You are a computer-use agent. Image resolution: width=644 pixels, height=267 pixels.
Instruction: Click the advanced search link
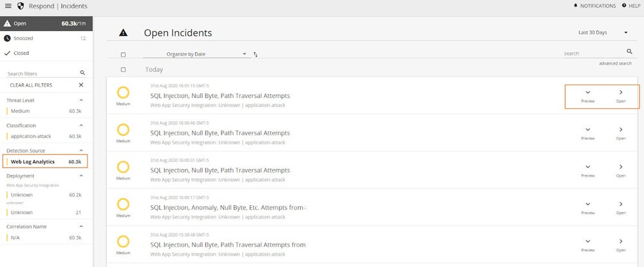pyautogui.click(x=615, y=63)
